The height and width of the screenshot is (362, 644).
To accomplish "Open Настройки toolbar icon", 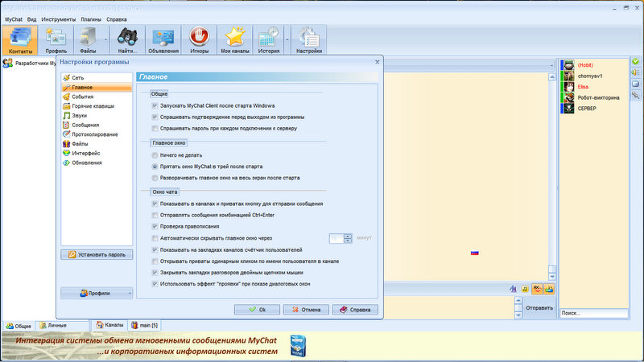I will pos(309,40).
